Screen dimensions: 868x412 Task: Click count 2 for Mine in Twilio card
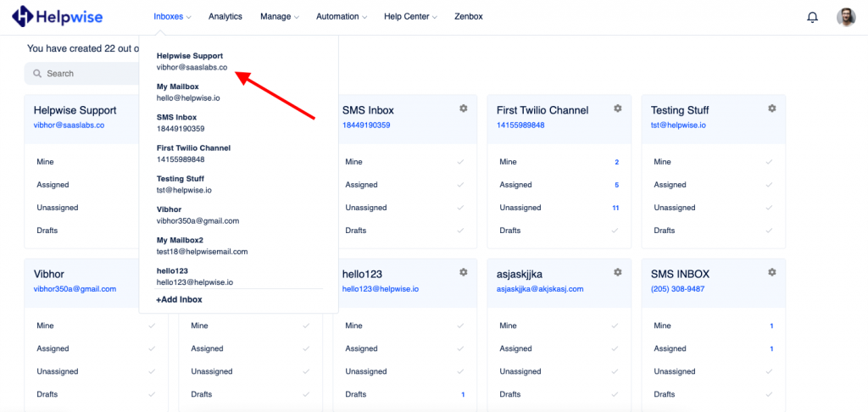point(617,162)
